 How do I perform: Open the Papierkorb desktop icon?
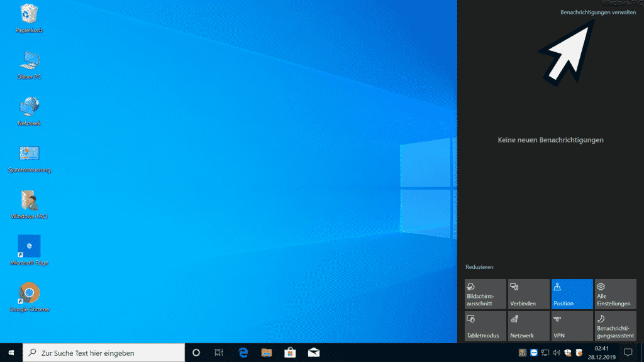[x=29, y=18]
